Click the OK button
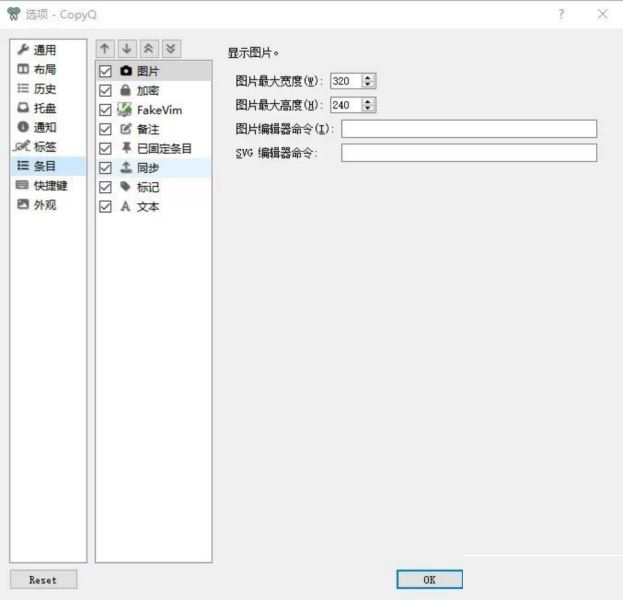Image resolution: width=623 pixels, height=600 pixels. click(x=430, y=579)
